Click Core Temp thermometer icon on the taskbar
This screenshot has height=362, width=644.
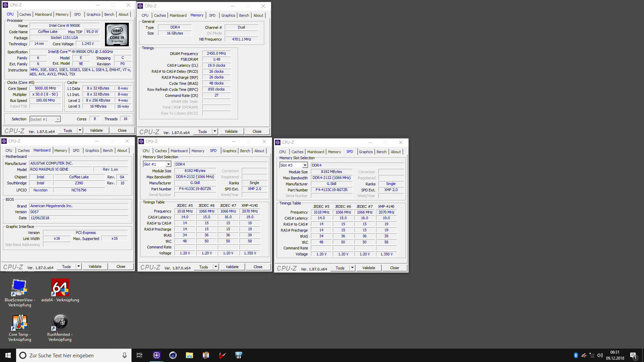(206, 355)
